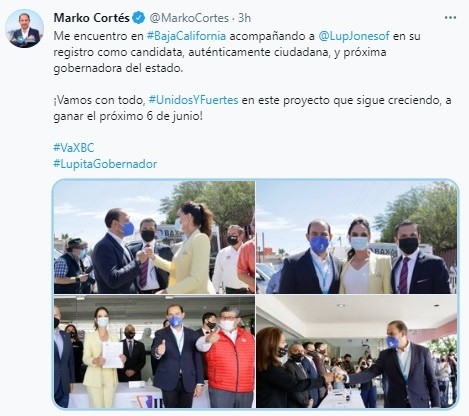Open the #VaXBC hashtag

(x=74, y=148)
